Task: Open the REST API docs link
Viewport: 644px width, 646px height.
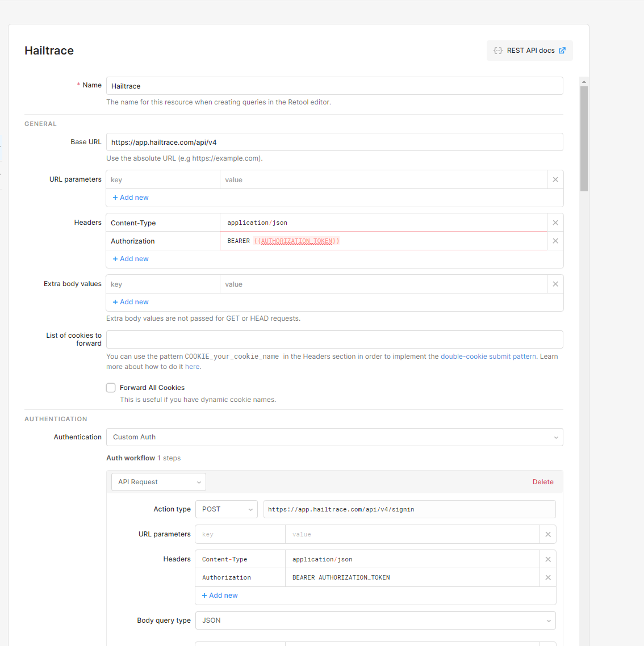Action: click(529, 51)
